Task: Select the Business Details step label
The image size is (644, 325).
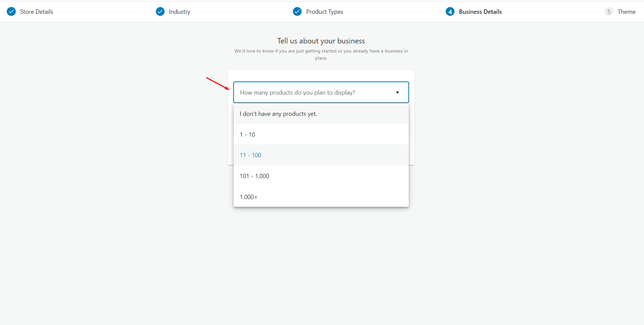Action: coord(480,12)
